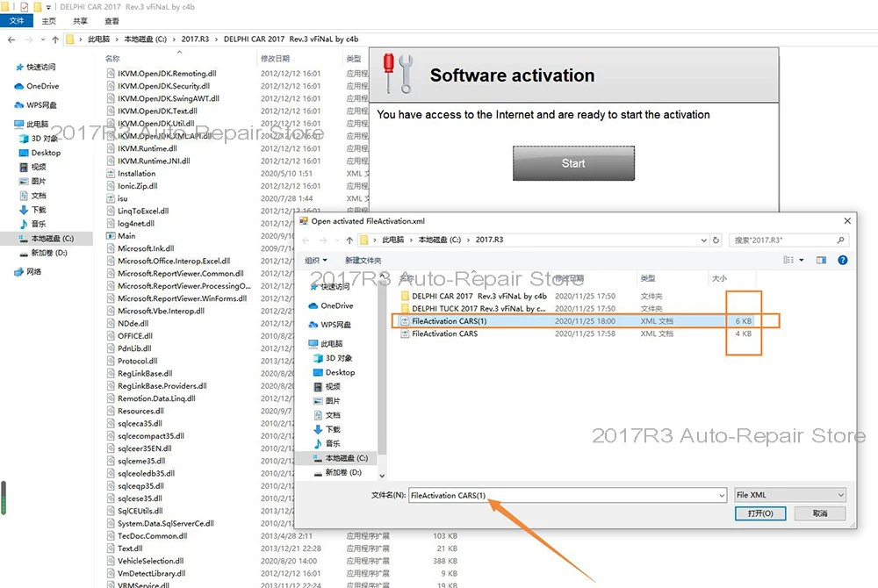Open the 查看 tab in Explorer ribbon

click(x=112, y=21)
